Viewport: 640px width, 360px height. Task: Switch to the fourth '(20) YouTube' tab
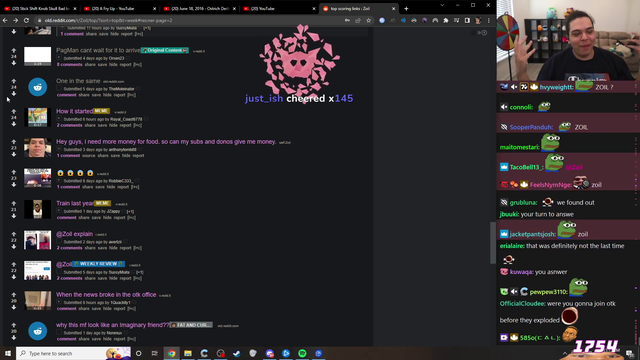(x=279, y=9)
